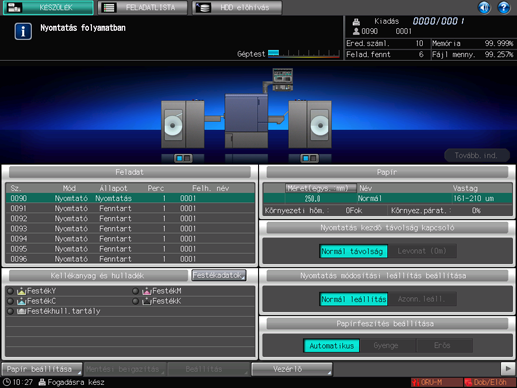Select the left roll unit in the machine diagram
The image size is (517, 388).
click(x=183, y=124)
